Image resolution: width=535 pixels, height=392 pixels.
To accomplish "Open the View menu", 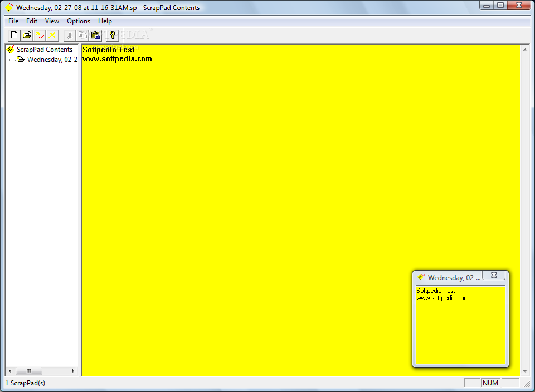I will tap(52, 21).
